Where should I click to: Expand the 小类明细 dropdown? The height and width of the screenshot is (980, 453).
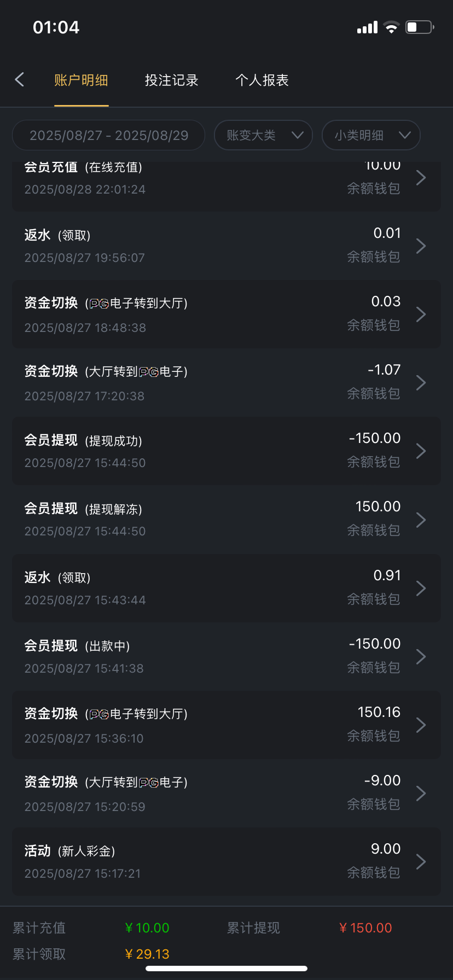click(x=370, y=135)
